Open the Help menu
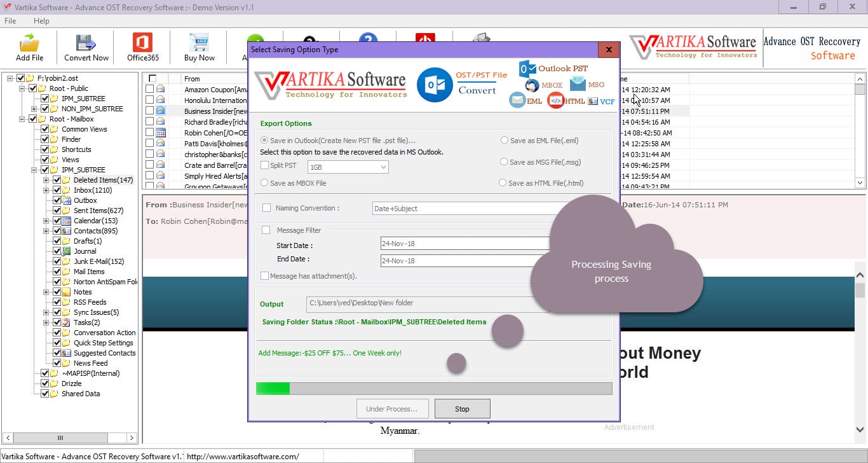868x463 pixels. [x=41, y=21]
